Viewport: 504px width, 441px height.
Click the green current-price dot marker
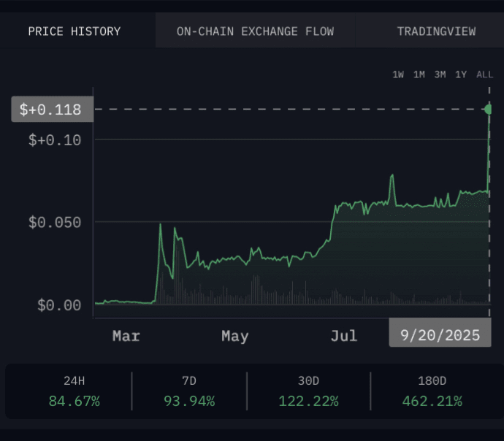click(x=489, y=110)
